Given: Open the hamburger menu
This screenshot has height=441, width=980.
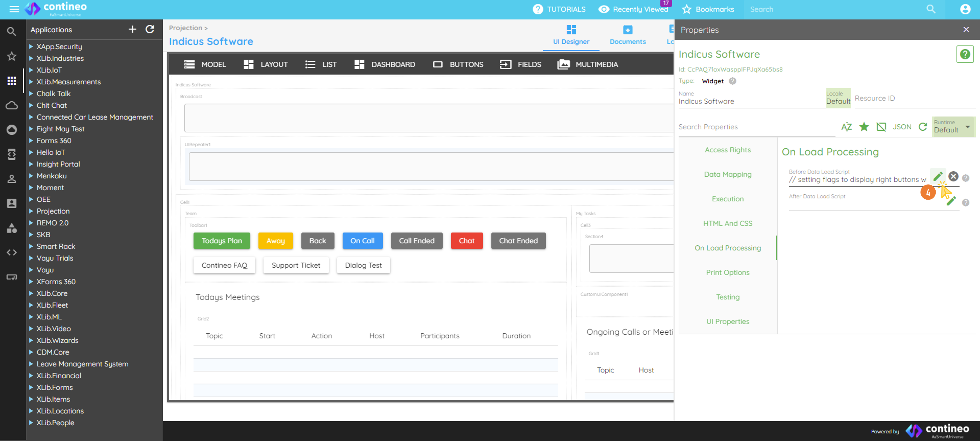Looking at the screenshot, I should (x=14, y=9).
